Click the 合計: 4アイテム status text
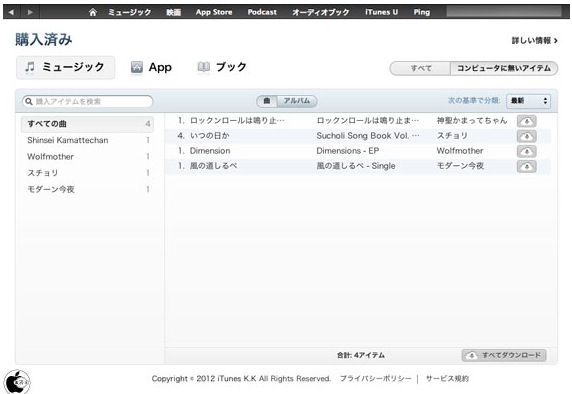The image size is (572, 394). tap(360, 355)
